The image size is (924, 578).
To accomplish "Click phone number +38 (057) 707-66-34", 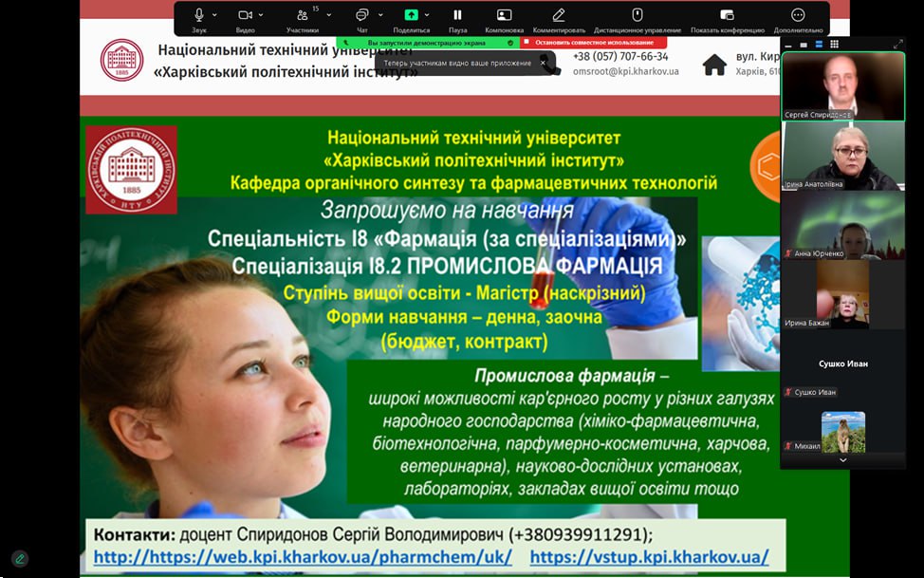I will point(620,57).
